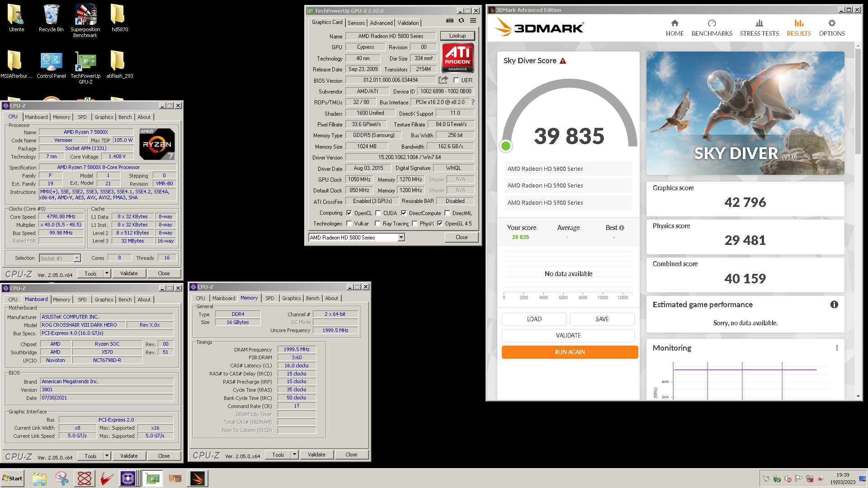The height and width of the screenshot is (488, 868).
Task: Toggle the UEFI checkbox in GPU-Z
Action: (x=456, y=80)
